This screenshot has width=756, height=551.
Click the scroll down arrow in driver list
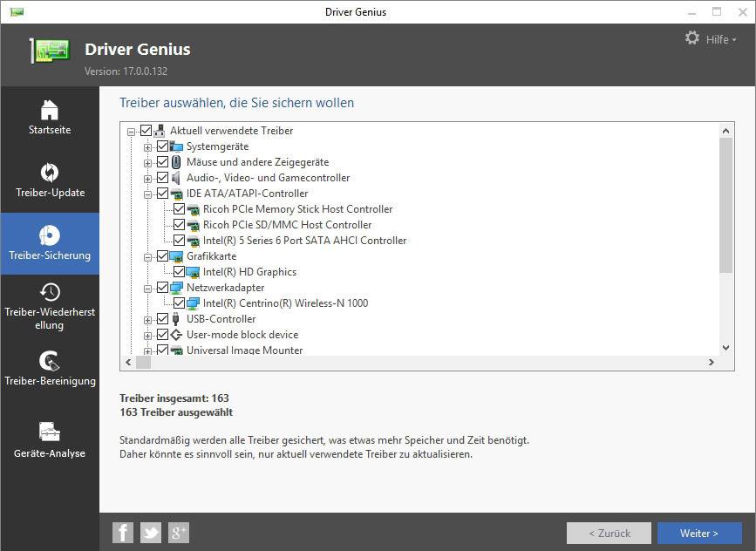pyautogui.click(x=725, y=348)
